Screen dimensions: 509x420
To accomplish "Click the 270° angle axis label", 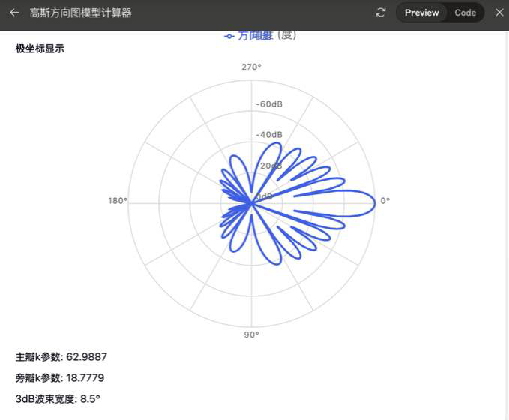I will click(252, 67).
